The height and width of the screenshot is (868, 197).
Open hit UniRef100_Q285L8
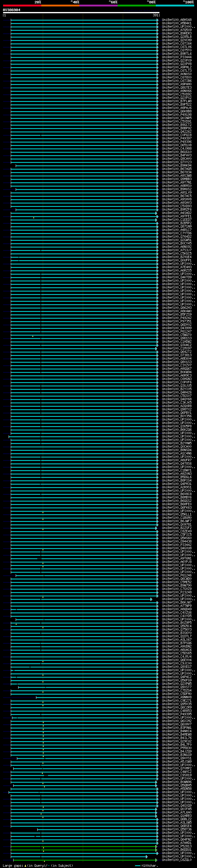tap(177, 37)
